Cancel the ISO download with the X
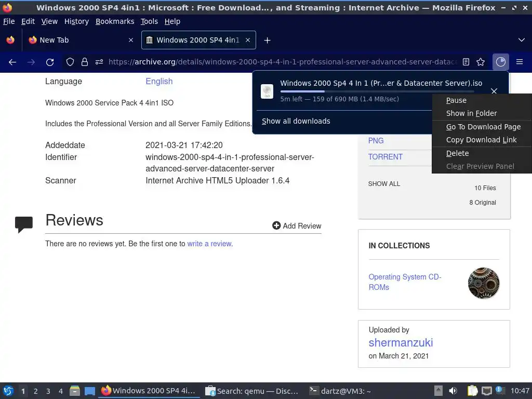 pos(494,91)
